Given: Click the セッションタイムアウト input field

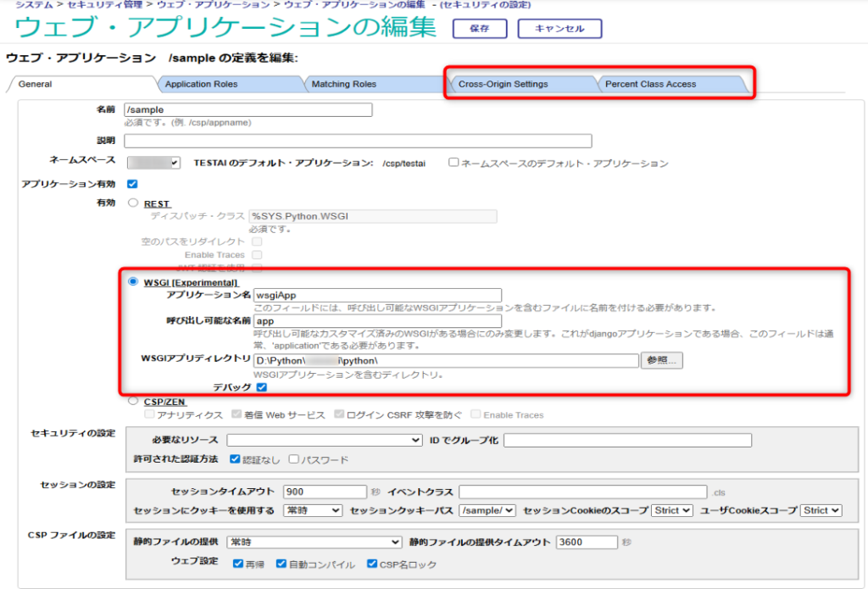Looking at the screenshot, I should 325,492.
